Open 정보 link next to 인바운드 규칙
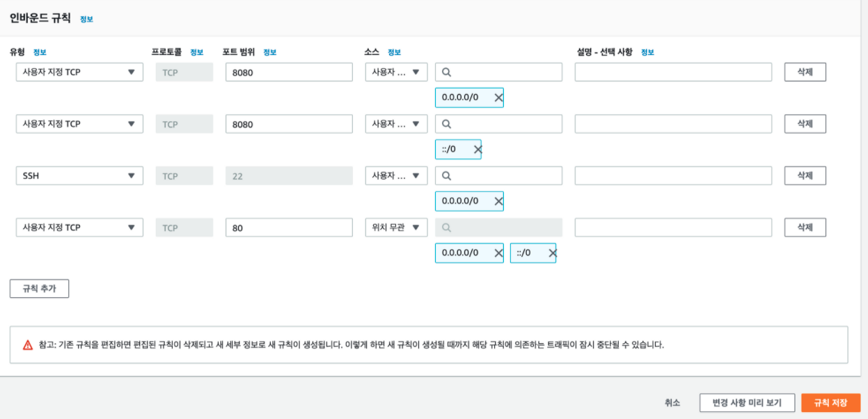 click(x=86, y=19)
